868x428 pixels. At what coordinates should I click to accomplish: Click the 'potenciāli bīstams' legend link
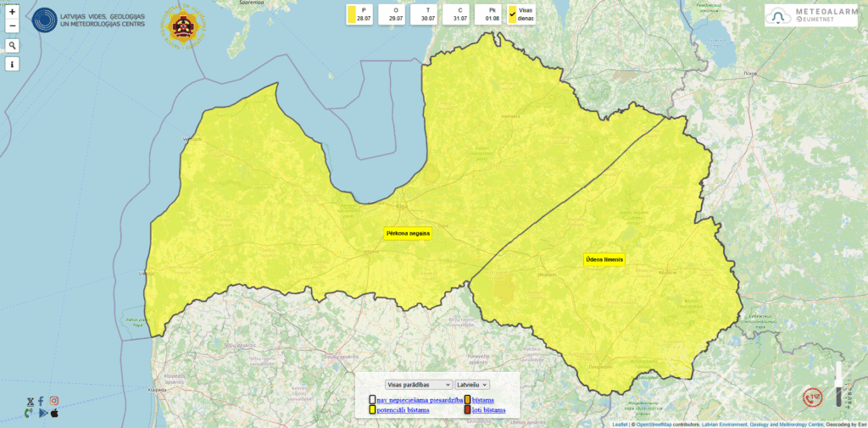click(x=403, y=410)
